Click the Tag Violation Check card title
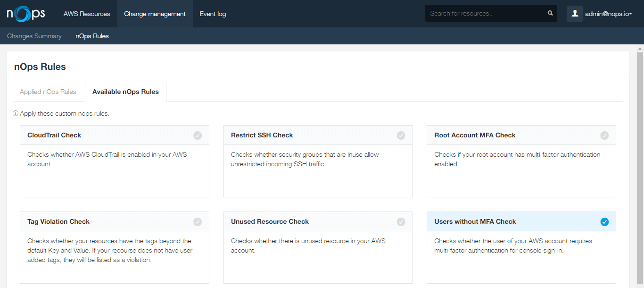644x288 pixels. 58,221
